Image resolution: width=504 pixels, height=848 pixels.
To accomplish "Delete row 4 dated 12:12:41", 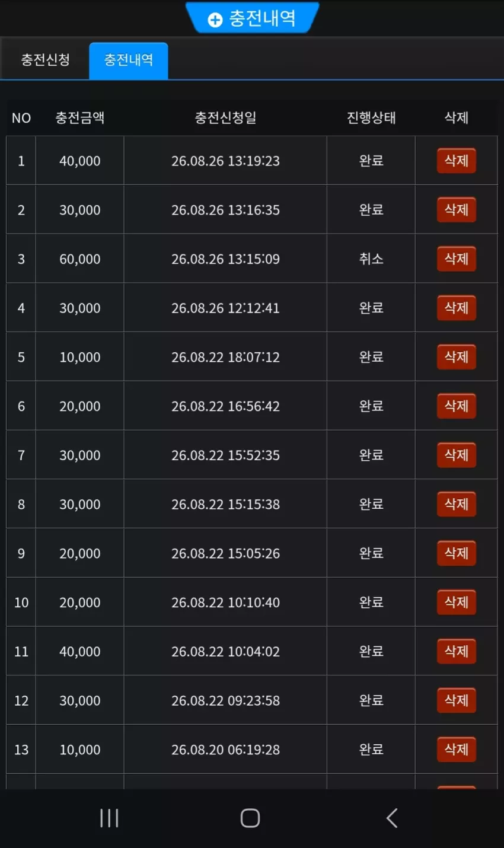I will click(457, 308).
